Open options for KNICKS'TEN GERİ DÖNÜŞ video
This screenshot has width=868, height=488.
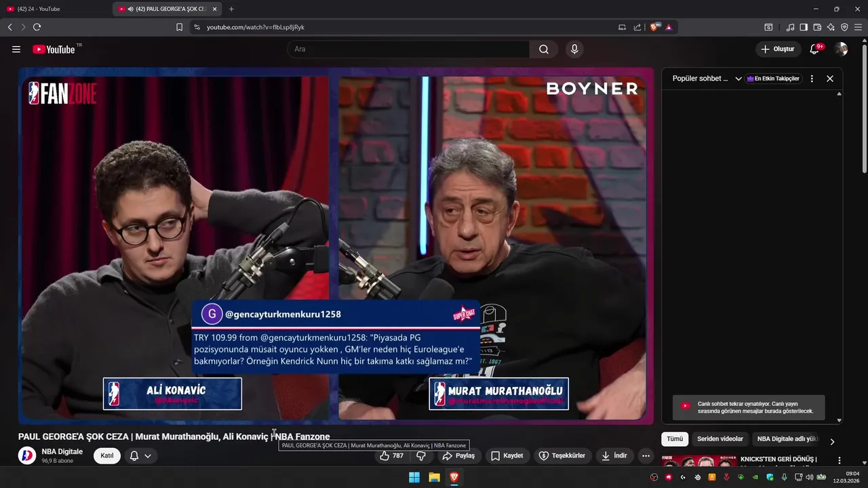click(x=840, y=461)
